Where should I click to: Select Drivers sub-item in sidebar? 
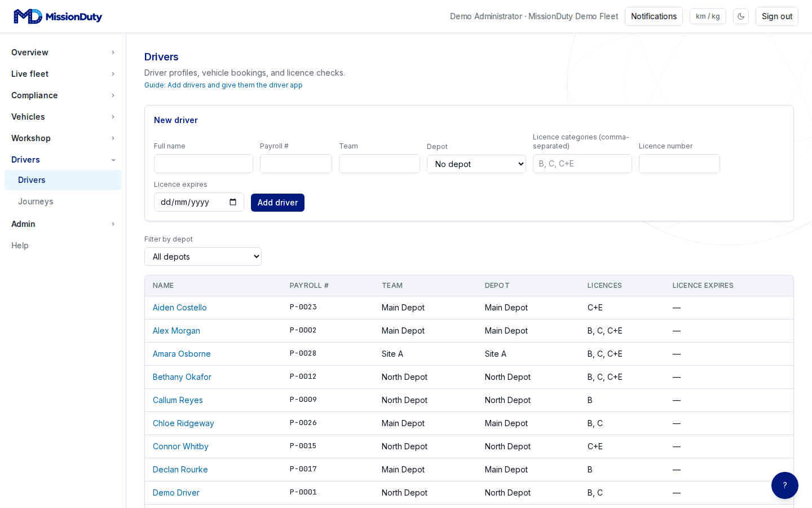pyautogui.click(x=63, y=180)
